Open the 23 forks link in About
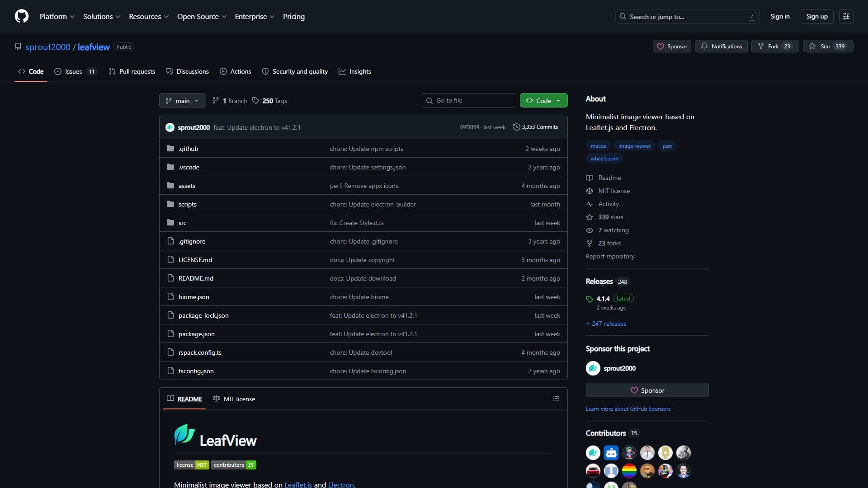The image size is (868, 488). (x=604, y=243)
